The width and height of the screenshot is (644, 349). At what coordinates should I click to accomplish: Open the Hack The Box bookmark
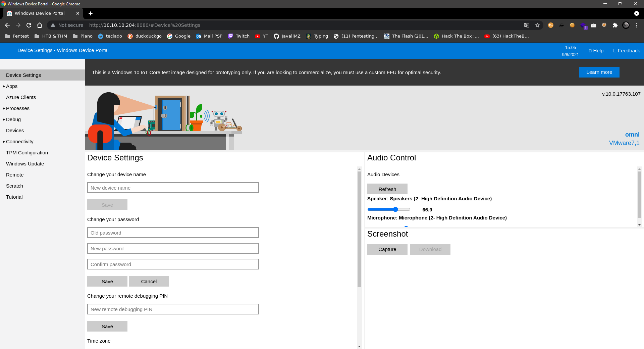point(457,36)
